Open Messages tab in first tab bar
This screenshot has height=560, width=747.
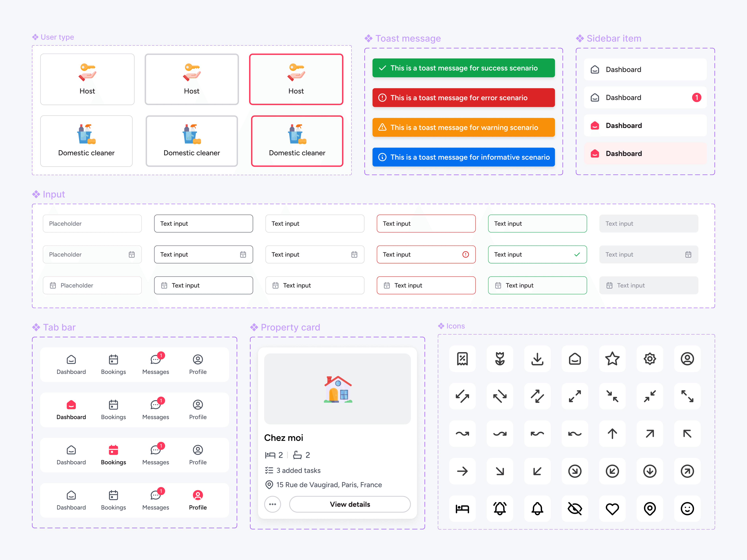[156, 365]
